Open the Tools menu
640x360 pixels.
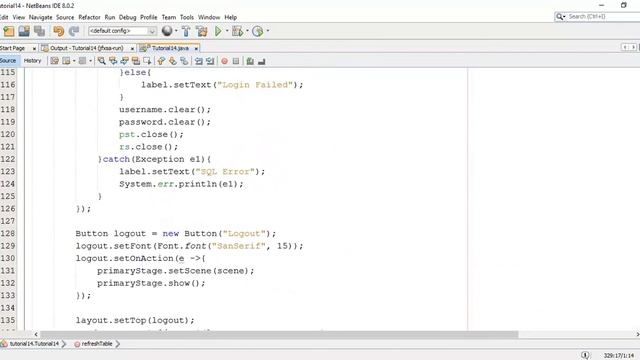tap(187, 17)
